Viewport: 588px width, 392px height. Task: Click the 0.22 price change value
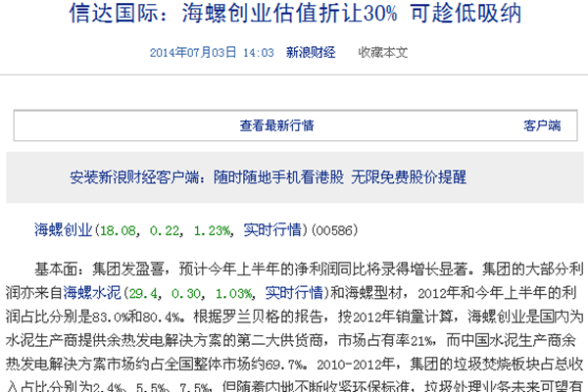click(x=165, y=230)
